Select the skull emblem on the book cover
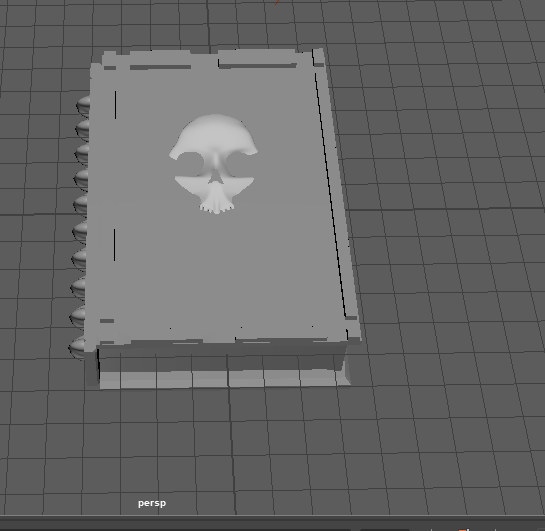Viewport: 545px width, 531px height. click(213, 163)
